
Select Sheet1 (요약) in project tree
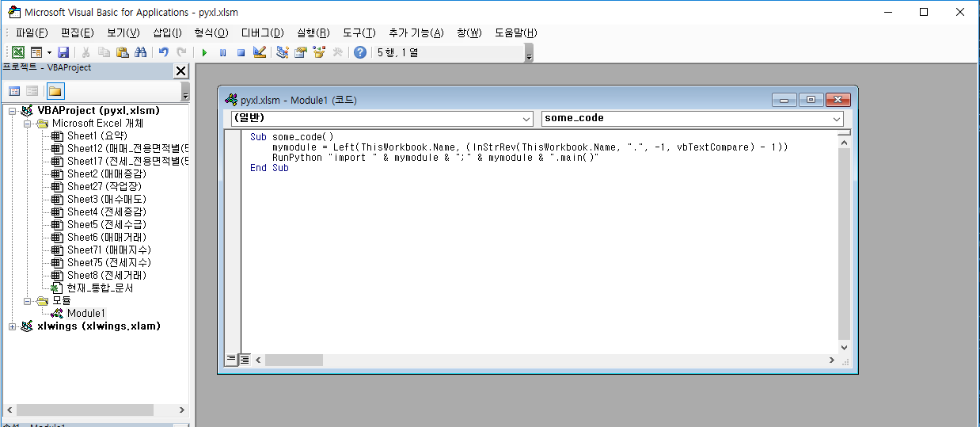[98, 136]
